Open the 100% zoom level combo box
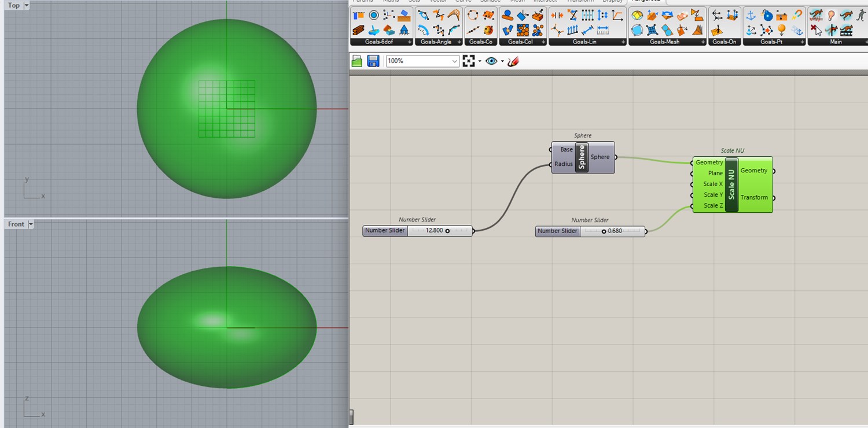The width and height of the screenshot is (868, 428). click(x=422, y=61)
